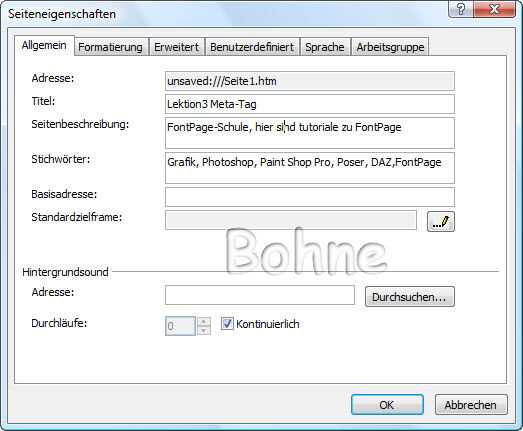
Task: Click the Abbrechen button
Action: click(471, 405)
